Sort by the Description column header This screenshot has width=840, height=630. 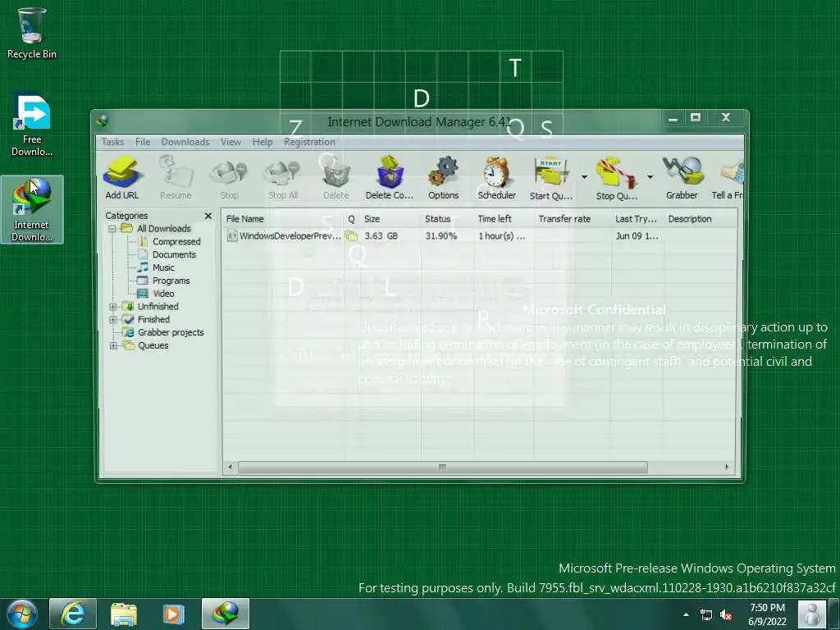point(701,218)
